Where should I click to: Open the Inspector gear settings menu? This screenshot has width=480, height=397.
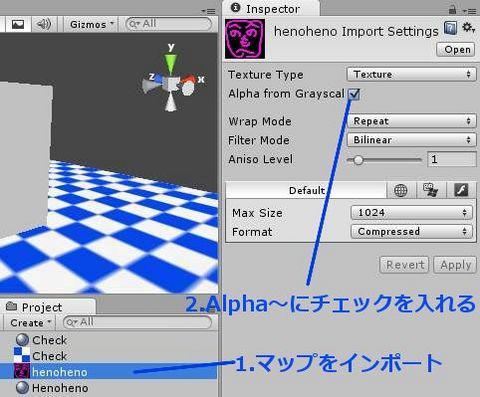coord(468,28)
